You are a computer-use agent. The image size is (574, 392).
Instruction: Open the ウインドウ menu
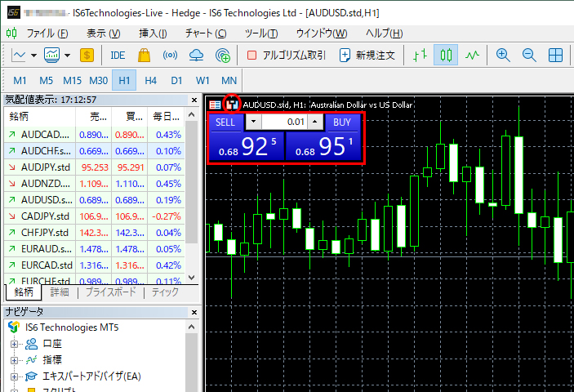click(x=322, y=33)
